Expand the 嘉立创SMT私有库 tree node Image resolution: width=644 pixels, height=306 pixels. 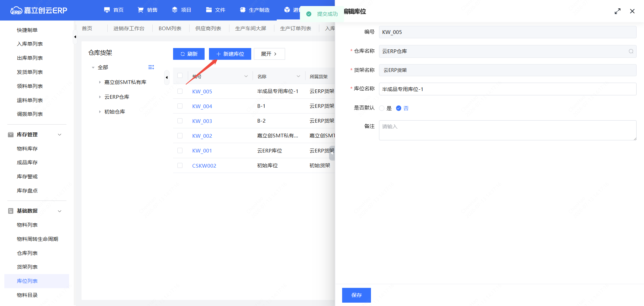(100, 82)
